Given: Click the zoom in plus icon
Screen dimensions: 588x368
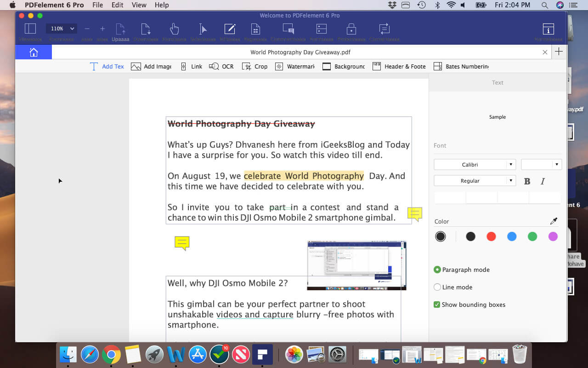Looking at the screenshot, I should [102, 29].
